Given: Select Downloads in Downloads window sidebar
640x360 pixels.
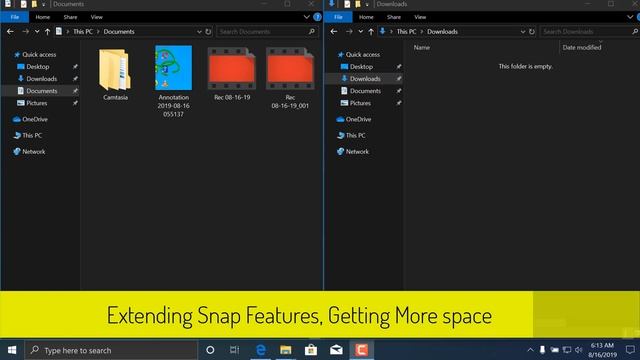Looking at the screenshot, I should [x=365, y=79].
